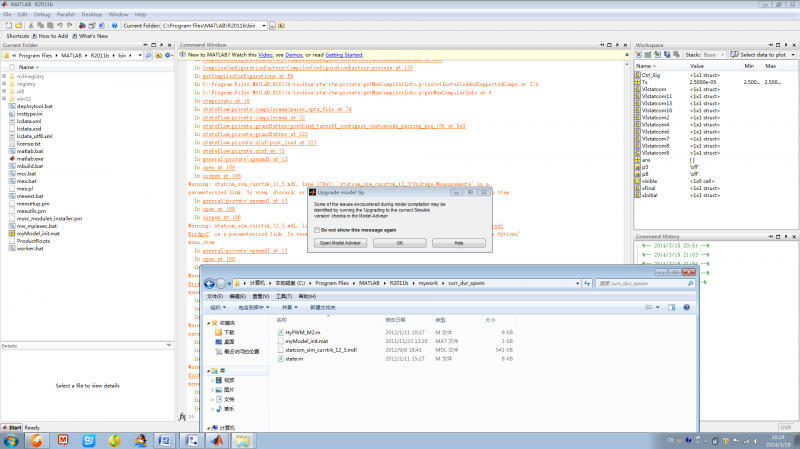
Task: Expand the m3iregistry folder in tree
Action: point(5,76)
